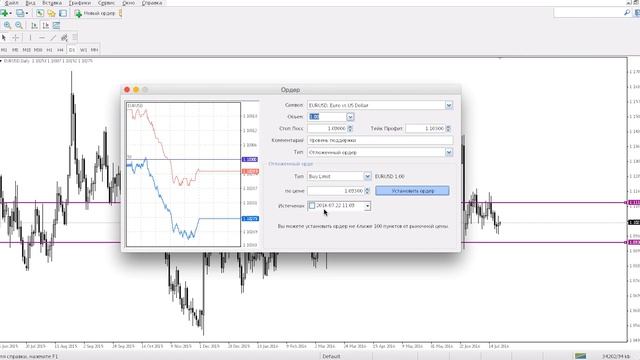Image resolution: width=640 pixels, height=360 pixels.
Task: Click the Default profile in status bar
Action: [x=331, y=356]
